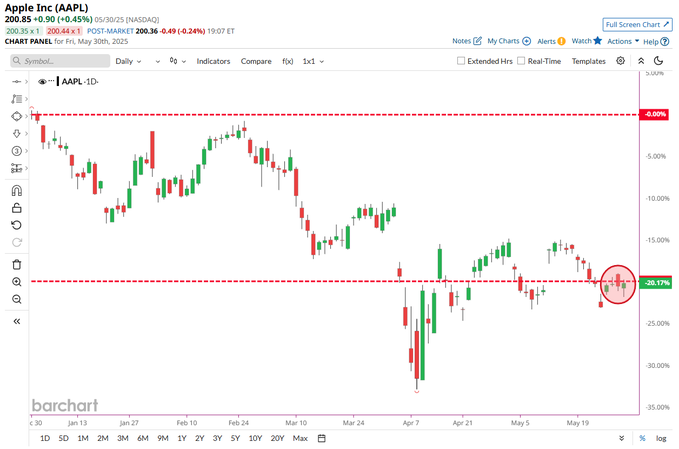Select the arrow marker tool
Viewport: 679px width, 449px height.
point(16,133)
